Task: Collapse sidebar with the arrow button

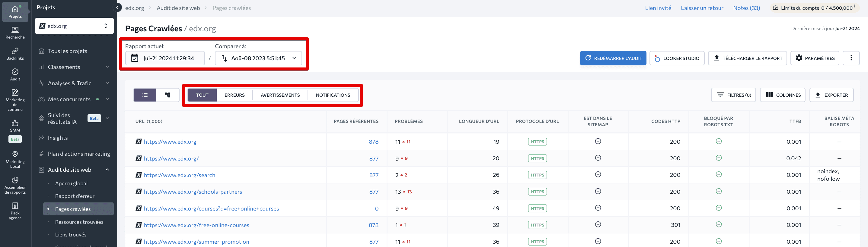Action: pos(117,8)
